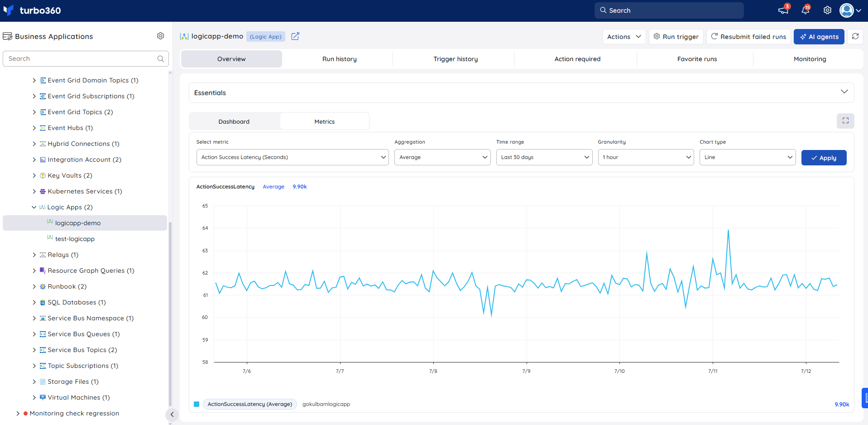Click the Kubernetes Services icon
Screen dimensions: 868x425
coord(43,191)
